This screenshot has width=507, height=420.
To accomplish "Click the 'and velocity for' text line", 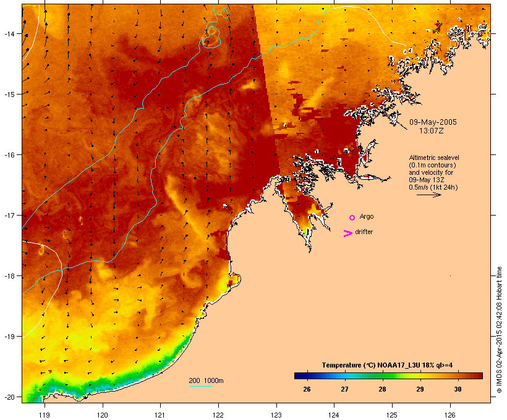I will pos(431,172).
